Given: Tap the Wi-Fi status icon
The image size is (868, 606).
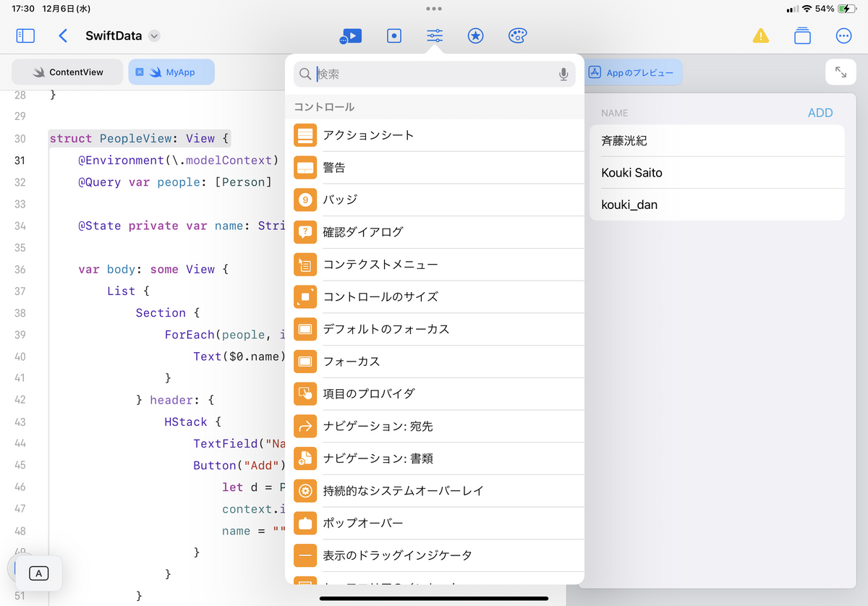Looking at the screenshot, I should (x=807, y=9).
